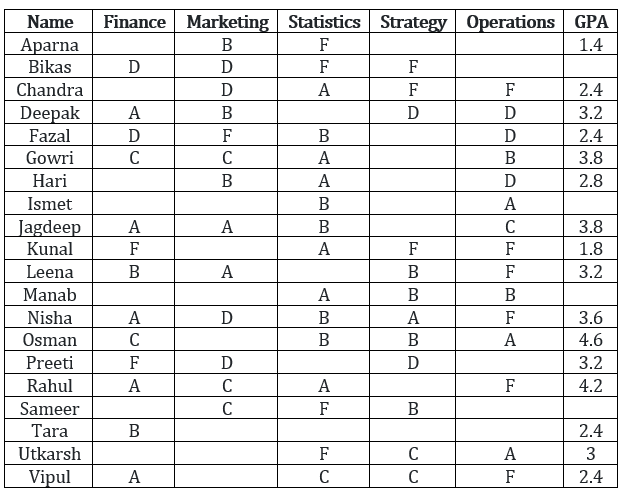
Task: Select Sameer's Marketing grade C
Action: point(226,408)
